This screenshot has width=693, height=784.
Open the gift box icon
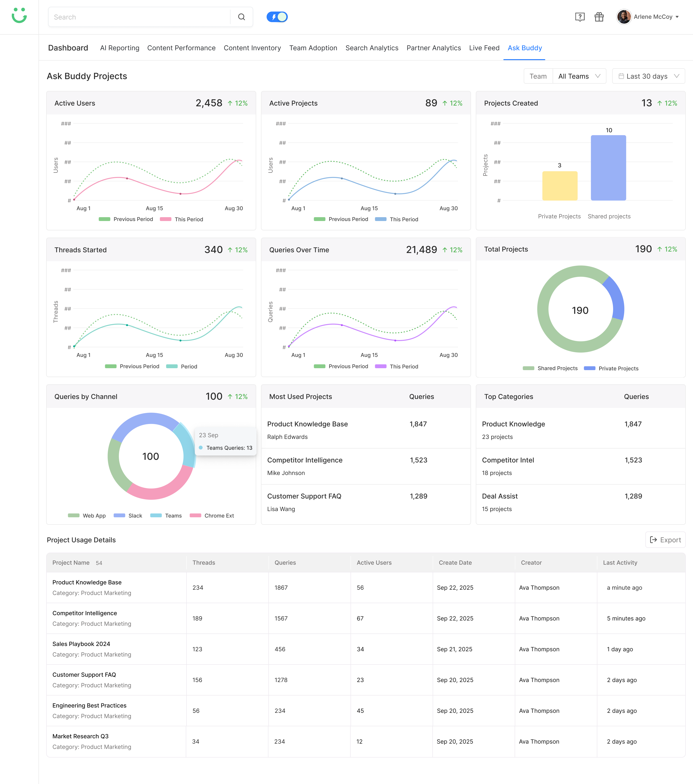coord(599,17)
